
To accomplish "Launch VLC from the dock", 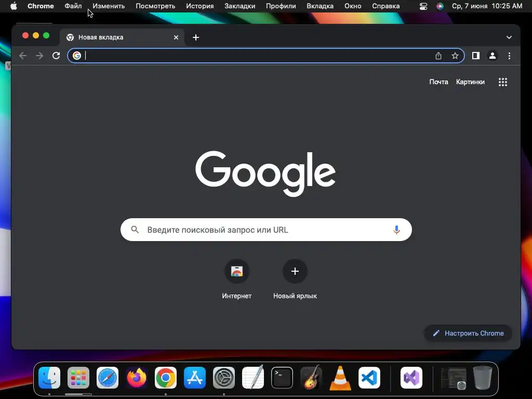I will pyautogui.click(x=340, y=378).
